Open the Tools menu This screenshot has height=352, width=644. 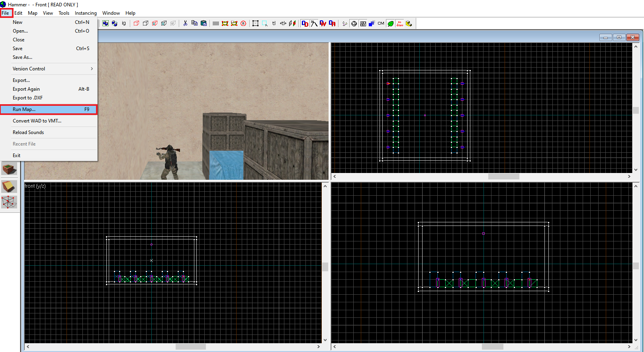click(64, 13)
